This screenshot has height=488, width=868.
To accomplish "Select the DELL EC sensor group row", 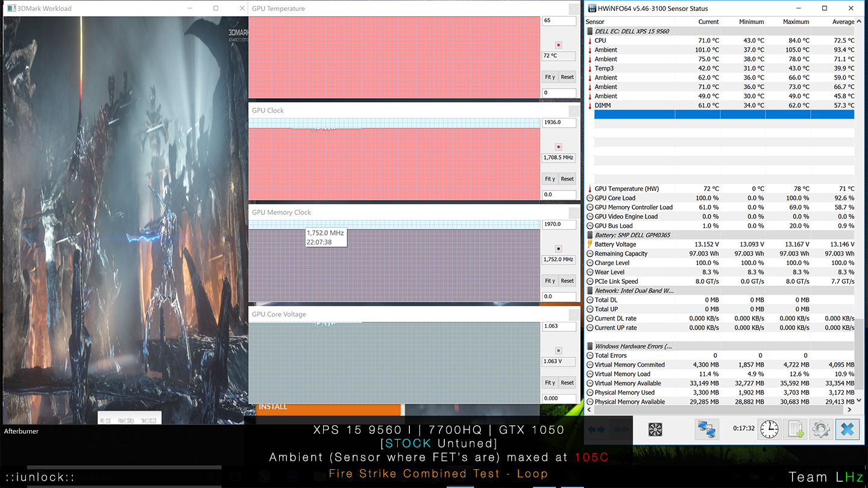I will pos(632,31).
